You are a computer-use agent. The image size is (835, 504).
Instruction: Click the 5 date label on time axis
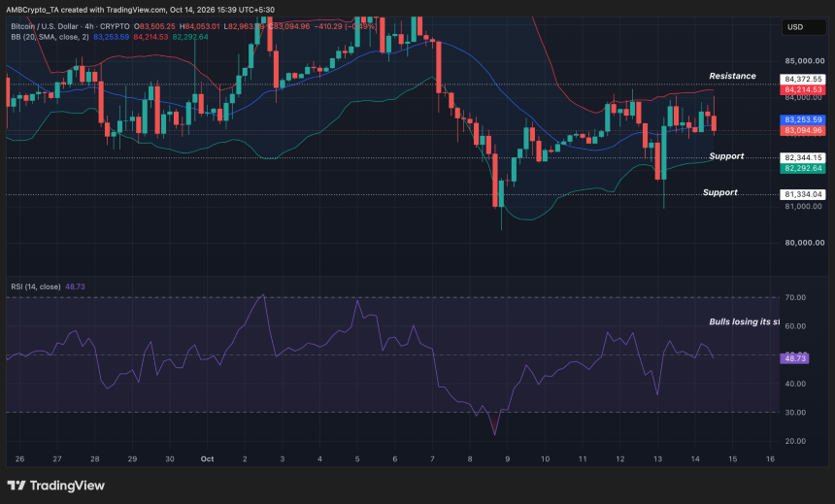click(357, 458)
